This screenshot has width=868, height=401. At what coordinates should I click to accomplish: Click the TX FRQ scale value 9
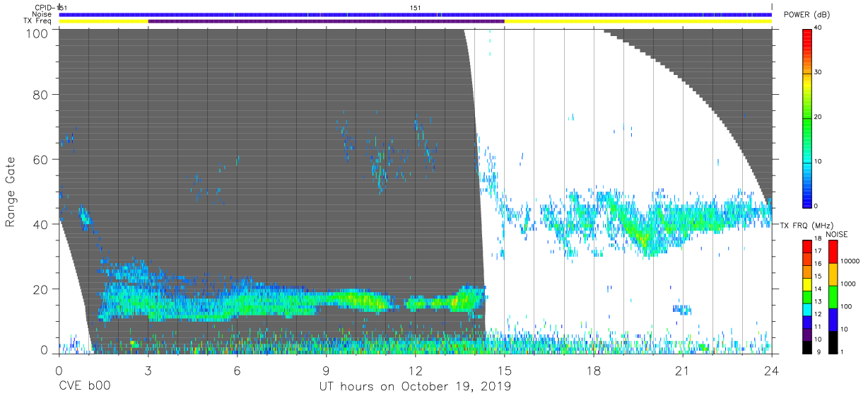click(820, 352)
